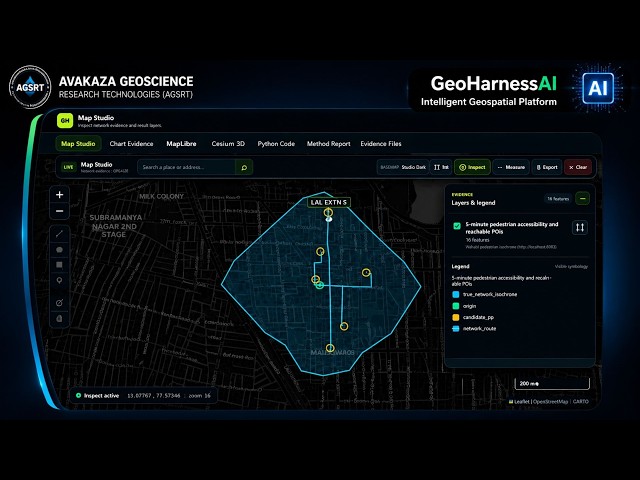
Task: Click the GeoHarnessAI title text
Action: coord(494,83)
